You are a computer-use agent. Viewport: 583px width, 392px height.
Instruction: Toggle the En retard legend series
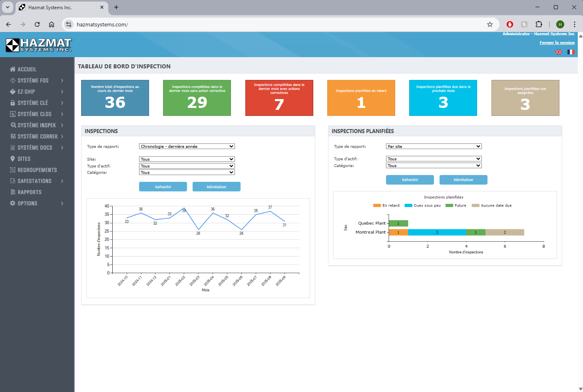pyautogui.click(x=386, y=205)
